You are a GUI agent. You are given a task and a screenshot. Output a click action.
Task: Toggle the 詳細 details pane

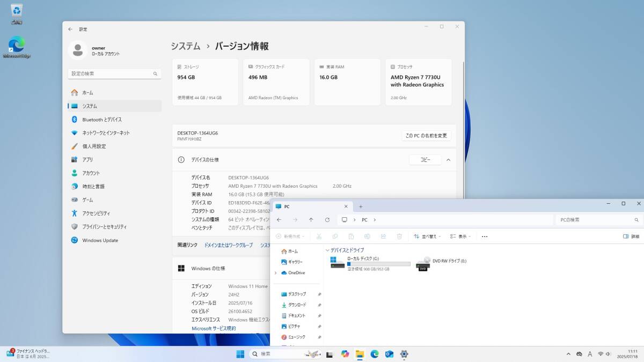coord(631,237)
